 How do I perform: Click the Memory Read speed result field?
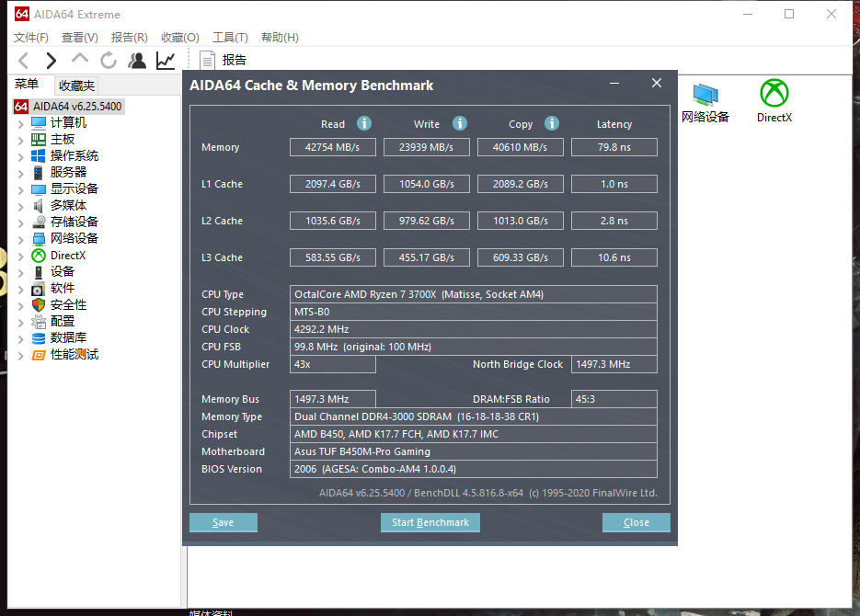pos(332,146)
